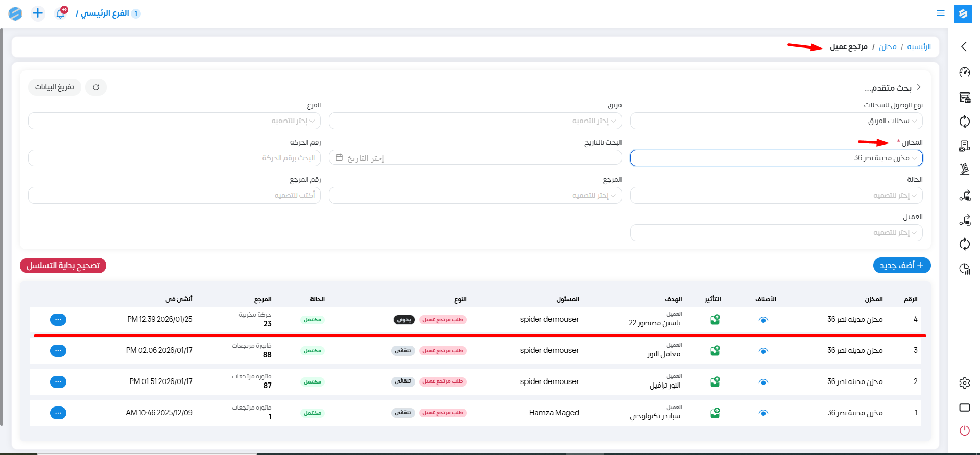Click the hamburger menu icon at top right
The height and width of the screenshot is (455, 980).
[x=940, y=13]
